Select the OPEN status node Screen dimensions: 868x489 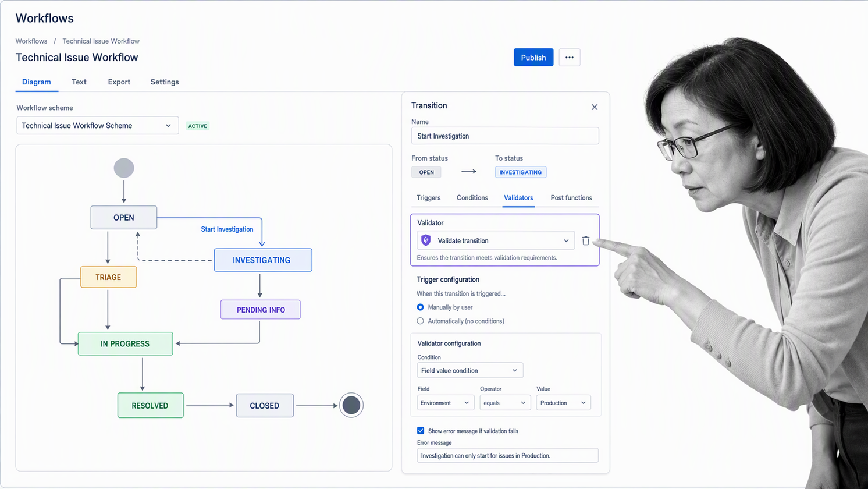124,218
